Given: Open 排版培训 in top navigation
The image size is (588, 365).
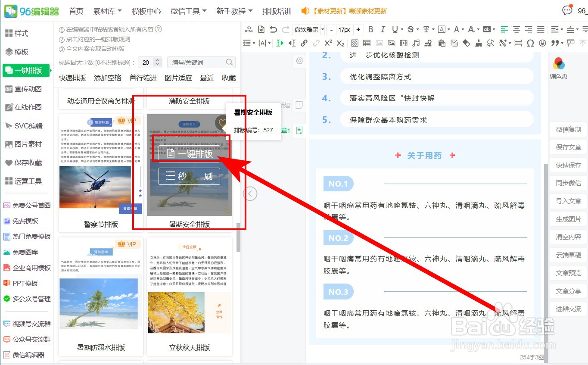Looking at the screenshot, I should [277, 11].
